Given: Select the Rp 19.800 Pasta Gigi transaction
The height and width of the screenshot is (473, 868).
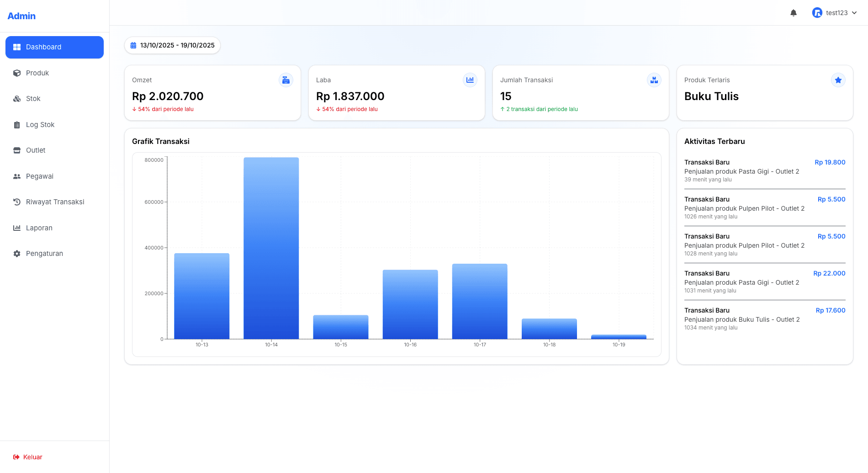Looking at the screenshot, I should pos(764,171).
